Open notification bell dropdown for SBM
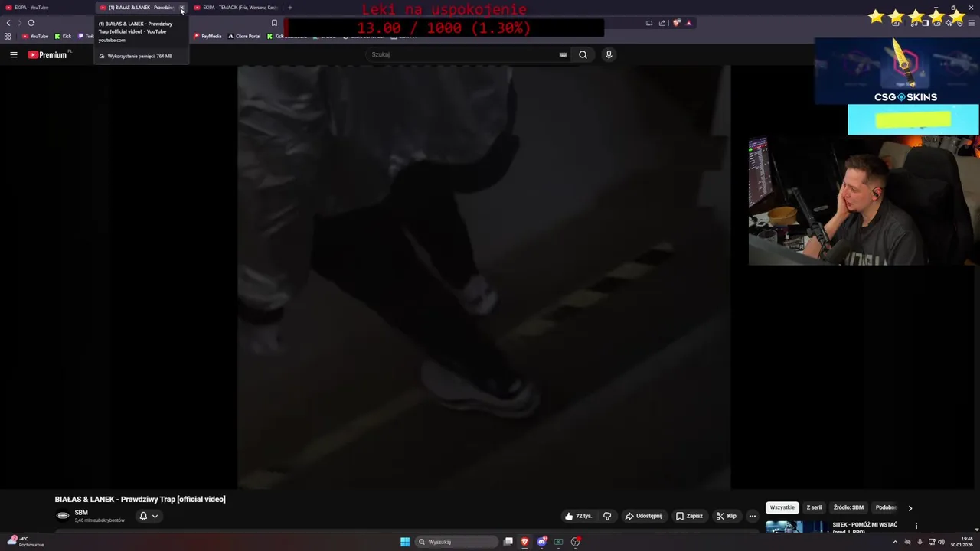980x551 pixels. point(149,516)
